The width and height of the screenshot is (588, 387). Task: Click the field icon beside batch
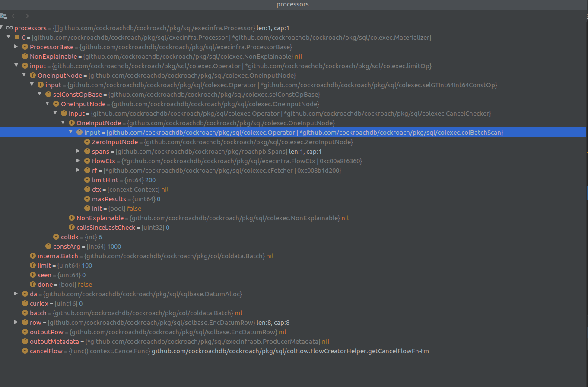pyautogui.click(x=25, y=313)
